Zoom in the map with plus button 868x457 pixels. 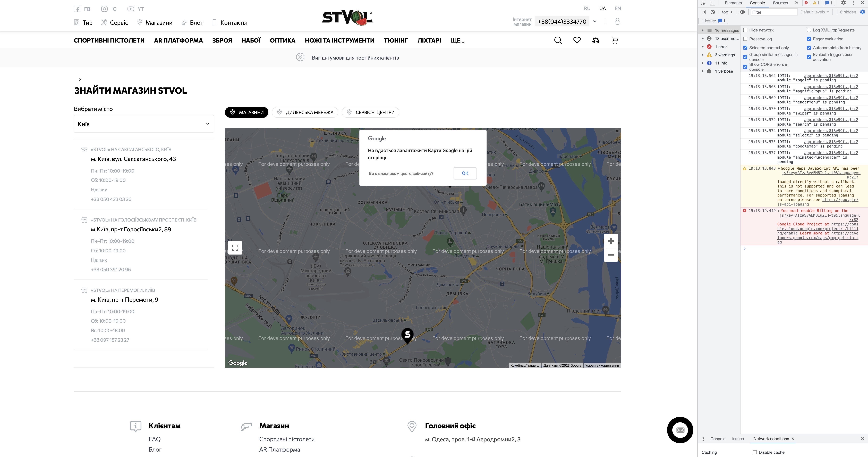611,241
